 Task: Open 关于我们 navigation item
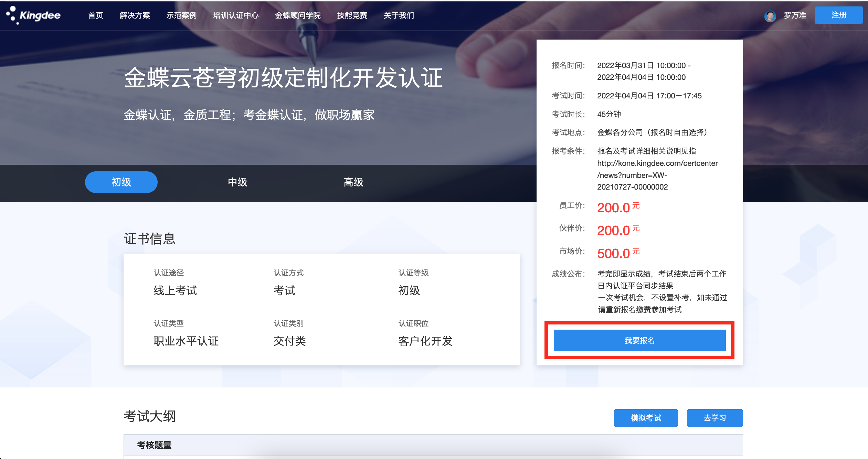tap(399, 15)
